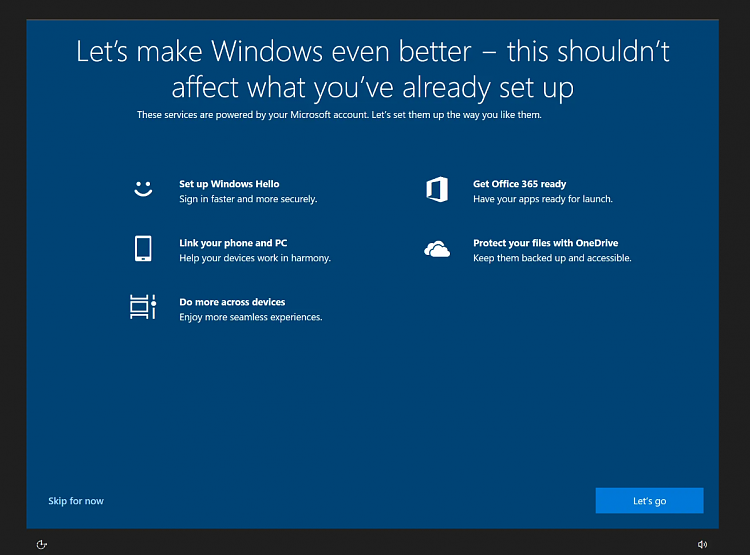Image resolution: width=750 pixels, height=555 pixels.
Task: Select 'Protect your files with OneDrive' heading
Action: click(546, 243)
